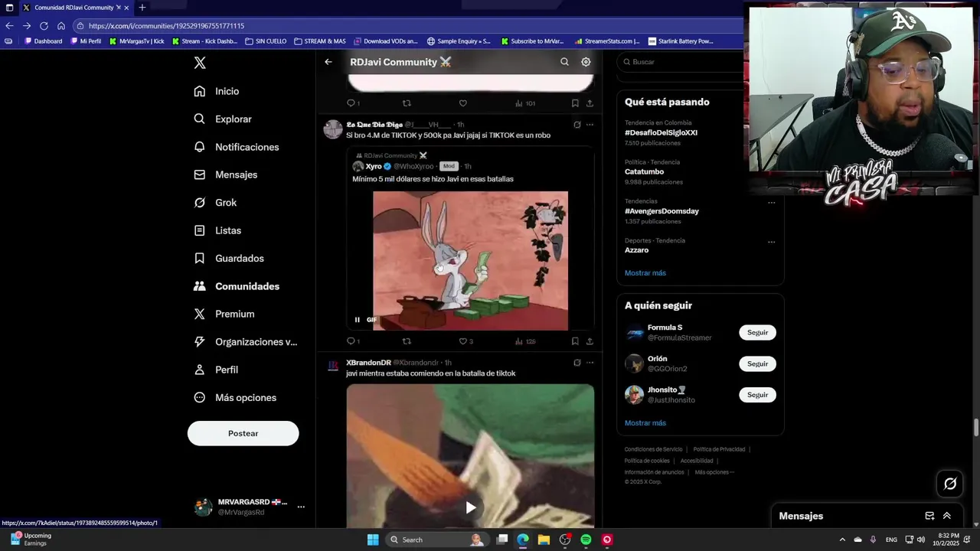Screen dimensions: 980x551
Task: Click the Postear button
Action: [243, 433]
